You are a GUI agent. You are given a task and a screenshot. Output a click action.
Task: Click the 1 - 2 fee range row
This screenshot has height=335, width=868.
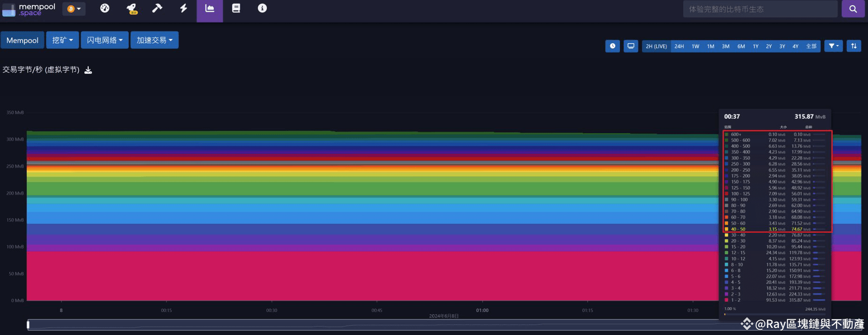(776, 300)
